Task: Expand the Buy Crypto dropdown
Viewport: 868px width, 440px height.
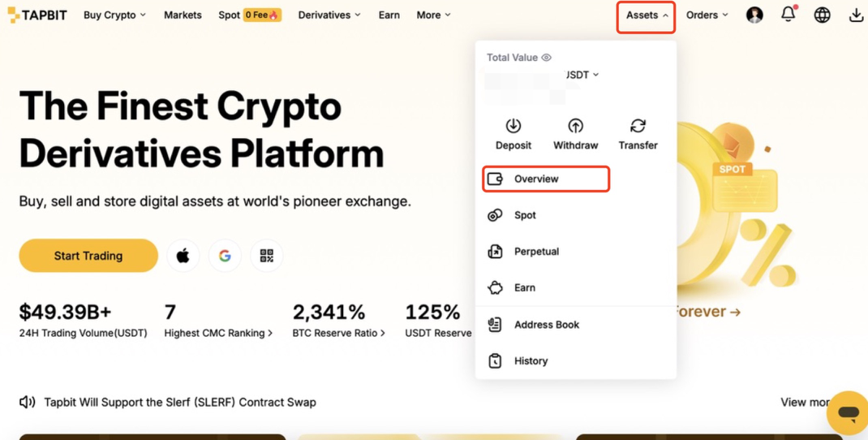Action: (114, 15)
